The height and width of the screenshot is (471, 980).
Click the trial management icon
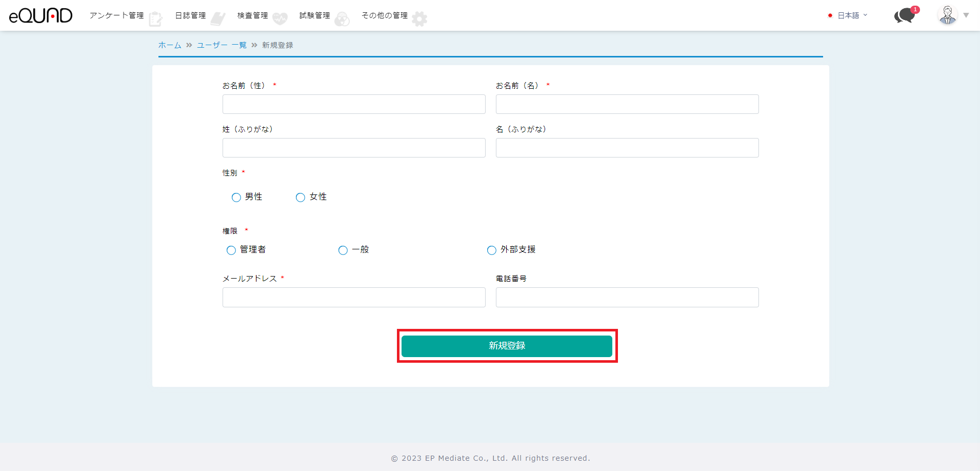coord(342,19)
